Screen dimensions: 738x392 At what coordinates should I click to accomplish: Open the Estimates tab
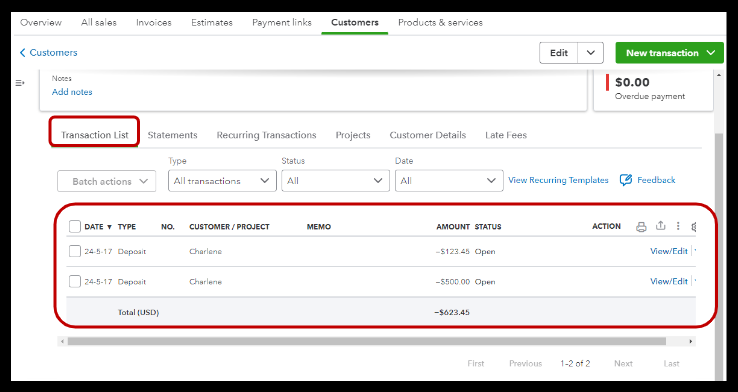point(212,23)
